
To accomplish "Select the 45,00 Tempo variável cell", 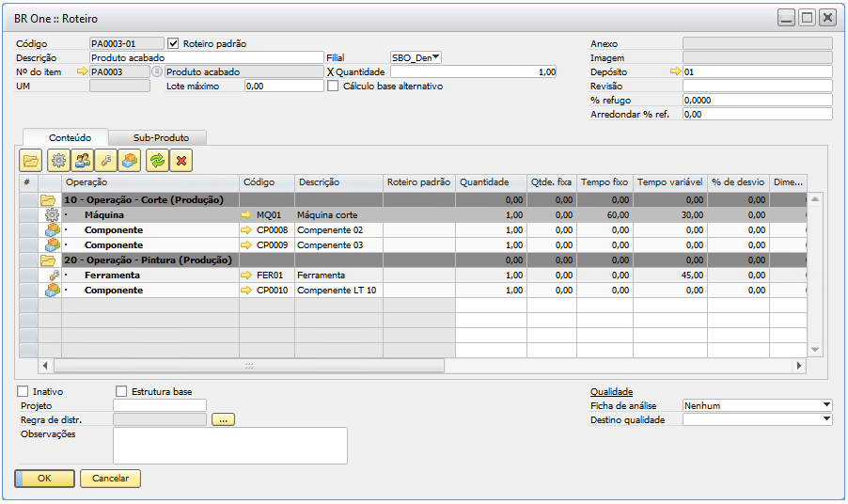I will click(x=670, y=276).
